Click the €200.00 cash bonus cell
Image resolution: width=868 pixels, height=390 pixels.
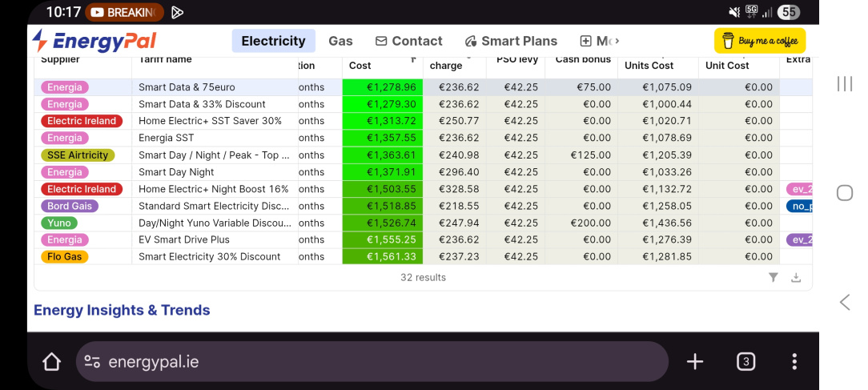click(581, 223)
